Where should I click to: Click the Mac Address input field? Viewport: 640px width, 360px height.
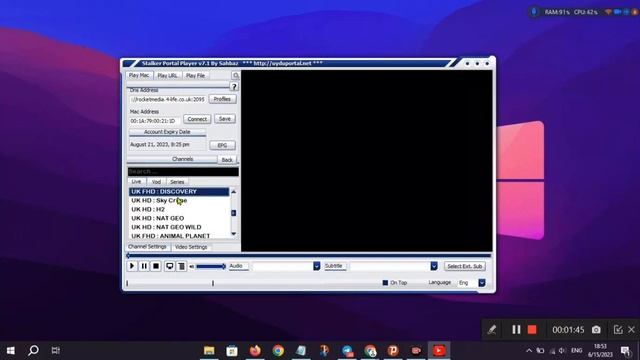(x=155, y=121)
